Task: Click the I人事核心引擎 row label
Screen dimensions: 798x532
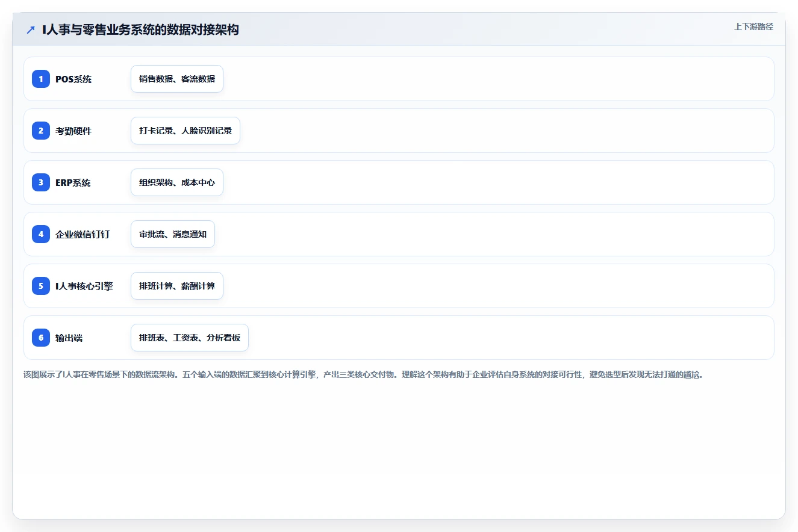Action: pos(84,286)
